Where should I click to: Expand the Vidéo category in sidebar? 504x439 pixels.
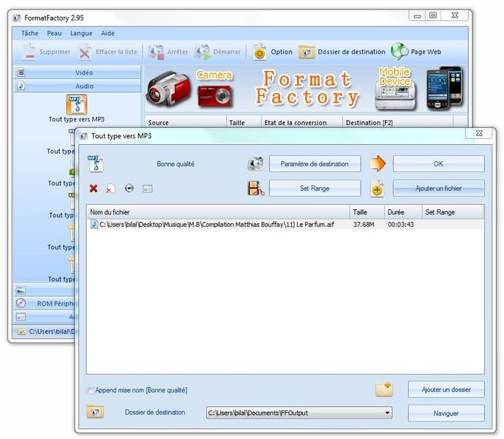[x=77, y=72]
